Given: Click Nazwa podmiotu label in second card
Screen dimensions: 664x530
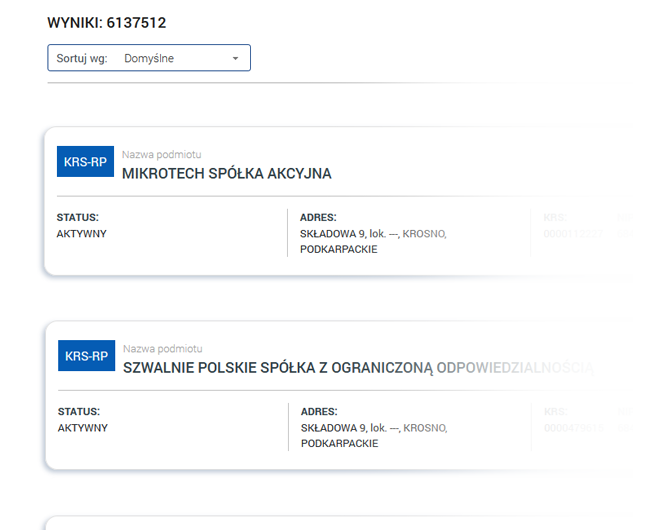Looking at the screenshot, I should (163, 349).
